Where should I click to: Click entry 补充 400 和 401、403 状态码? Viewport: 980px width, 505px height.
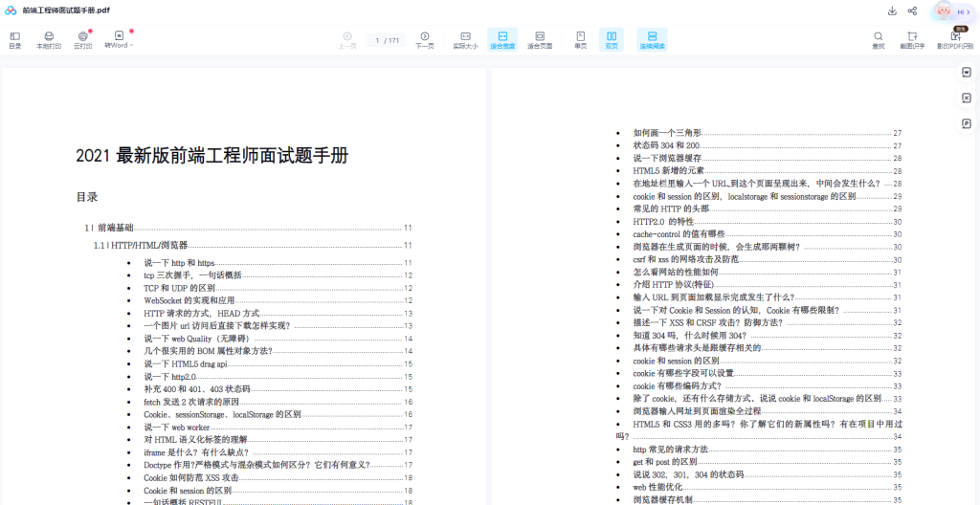tap(278, 389)
